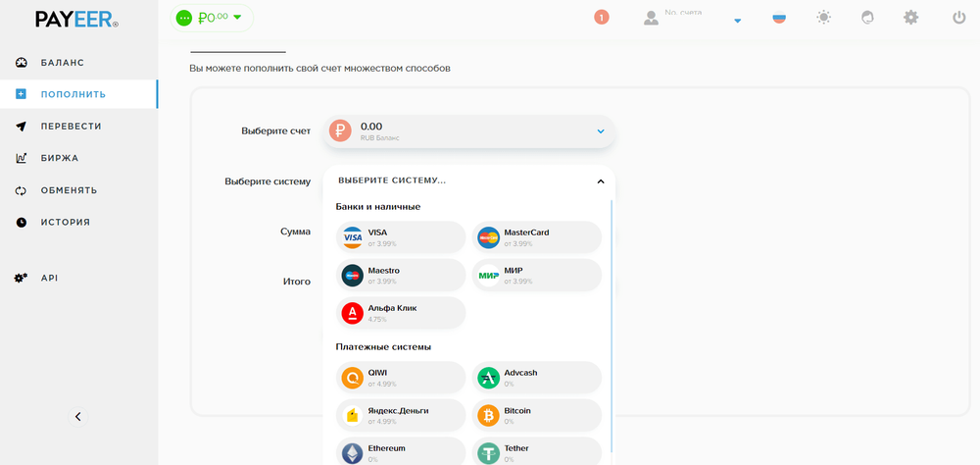
Task: Click the power logout icon
Action: tap(959, 18)
